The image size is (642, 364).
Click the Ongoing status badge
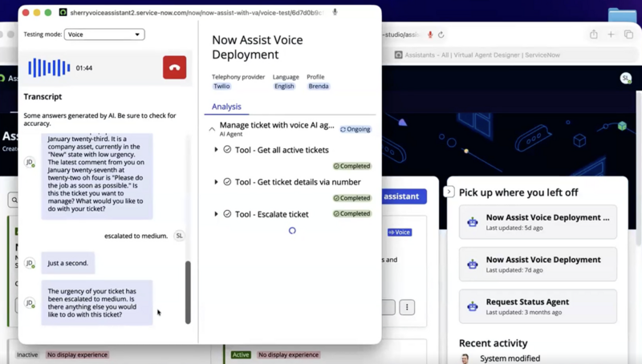tap(355, 129)
